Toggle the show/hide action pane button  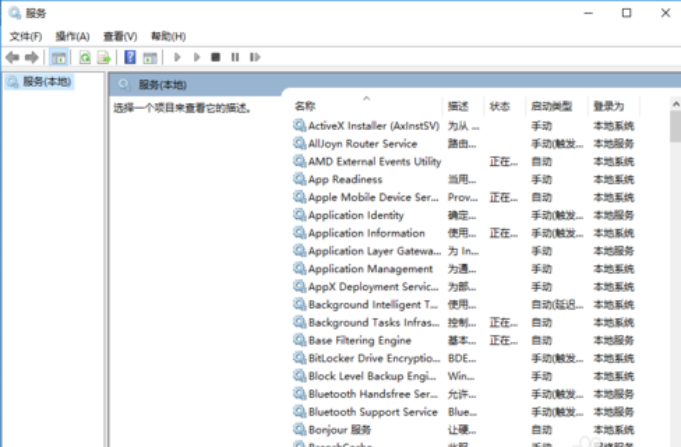(x=149, y=58)
